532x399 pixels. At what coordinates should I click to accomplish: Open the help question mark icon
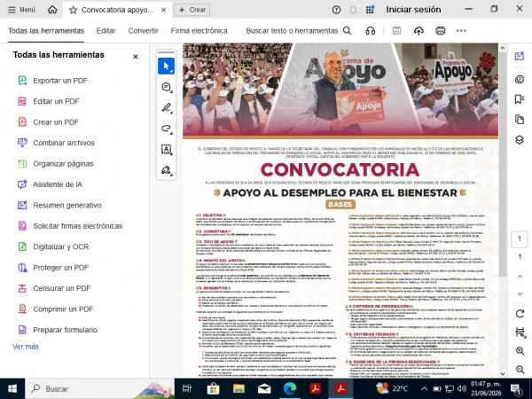[x=336, y=10]
